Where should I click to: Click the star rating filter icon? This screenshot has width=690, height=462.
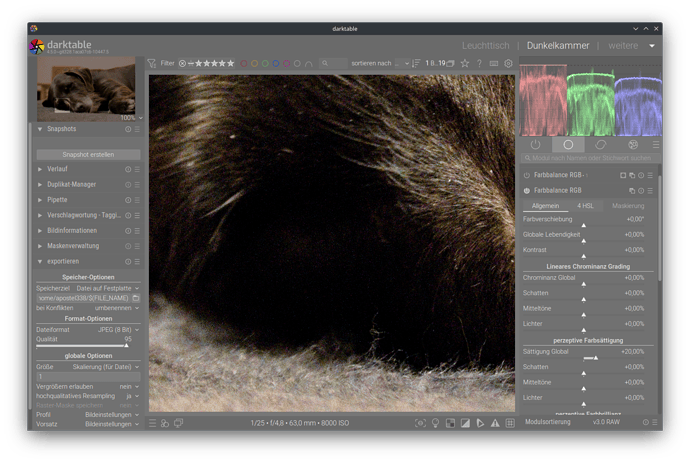[214, 63]
